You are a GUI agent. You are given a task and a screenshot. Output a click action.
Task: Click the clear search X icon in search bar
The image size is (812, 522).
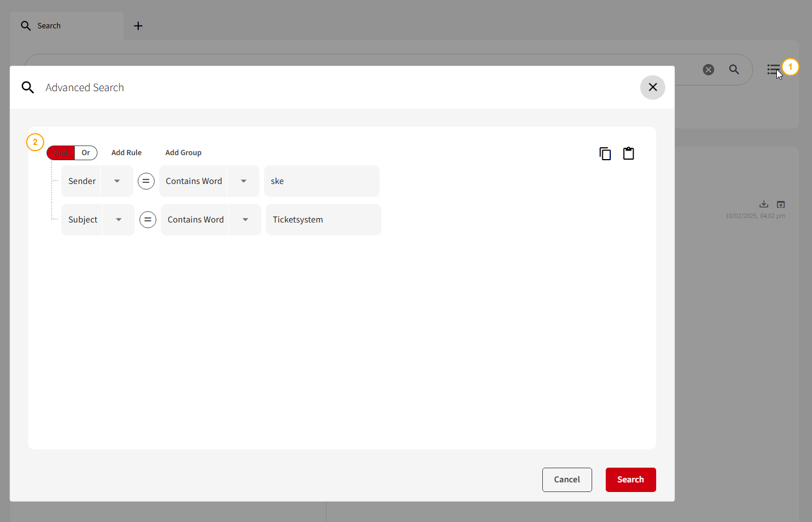708,69
